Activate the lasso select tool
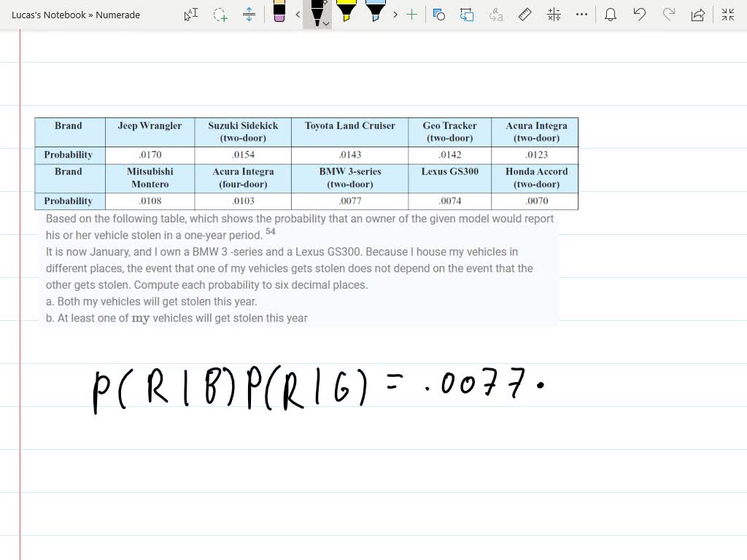Viewport: 747px width, 560px height. (x=220, y=15)
